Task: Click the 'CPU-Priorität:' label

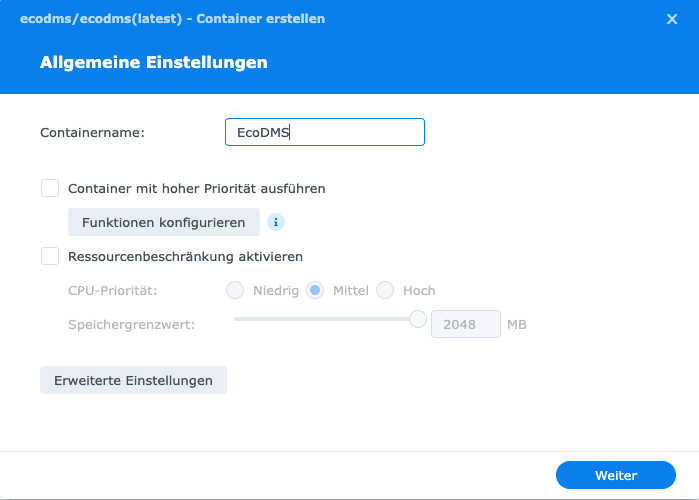Action: click(113, 291)
